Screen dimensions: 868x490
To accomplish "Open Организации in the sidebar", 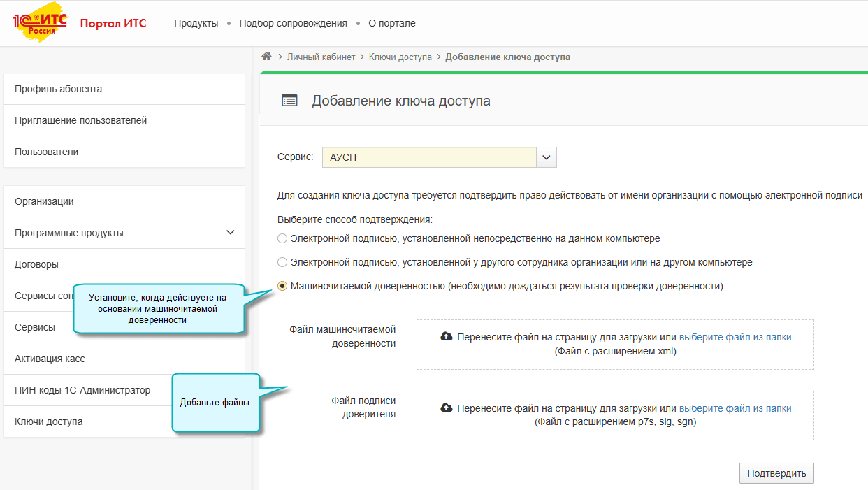I will point(44,201).
